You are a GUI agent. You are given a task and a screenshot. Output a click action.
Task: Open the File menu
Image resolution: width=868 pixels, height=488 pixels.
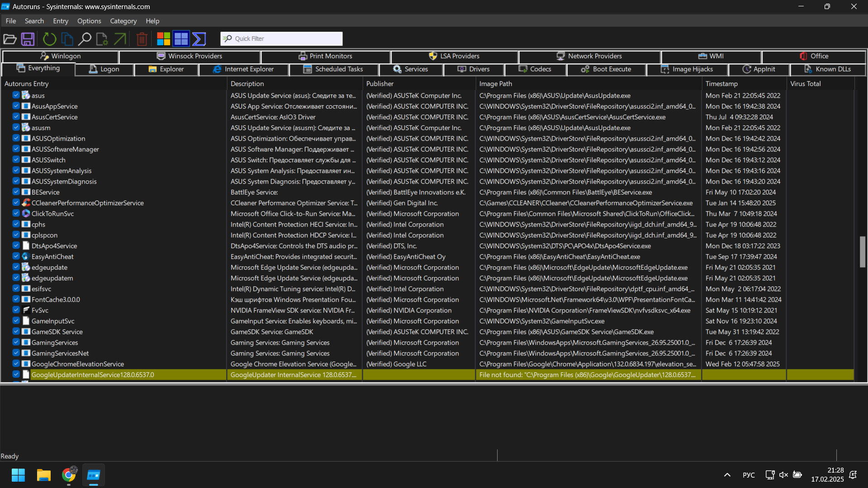pos(11,21)
